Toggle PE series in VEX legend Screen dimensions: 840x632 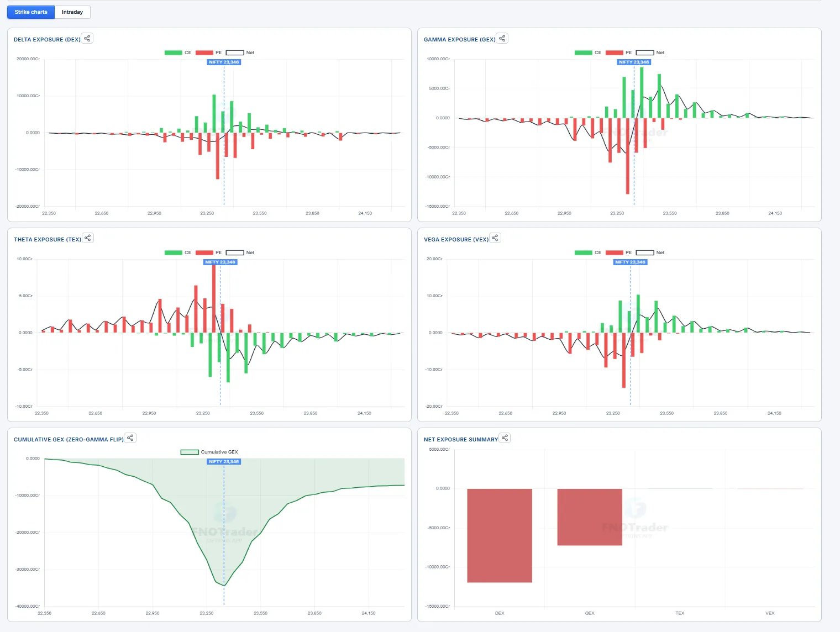pos(619,252)
